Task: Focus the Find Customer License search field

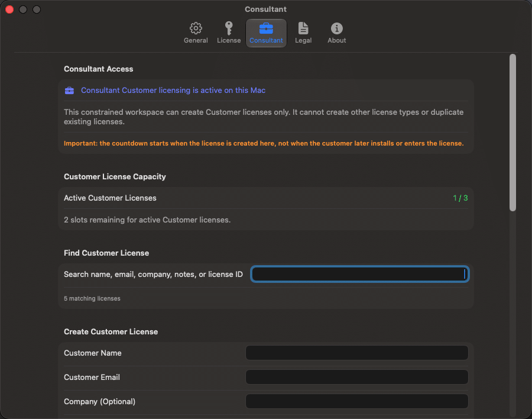Action: pyautogui.click(x=359, y=274)
